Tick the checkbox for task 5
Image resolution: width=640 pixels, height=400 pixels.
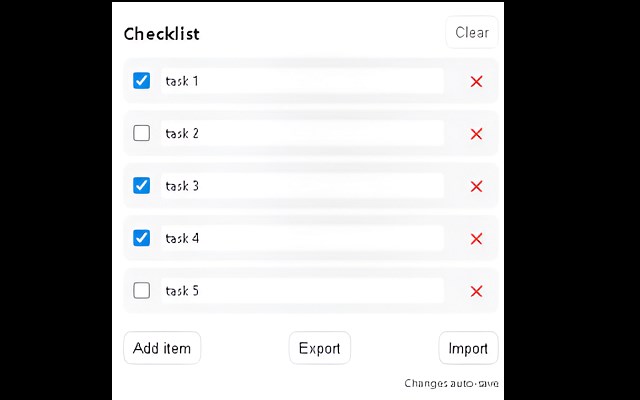[x=142, y=291]
